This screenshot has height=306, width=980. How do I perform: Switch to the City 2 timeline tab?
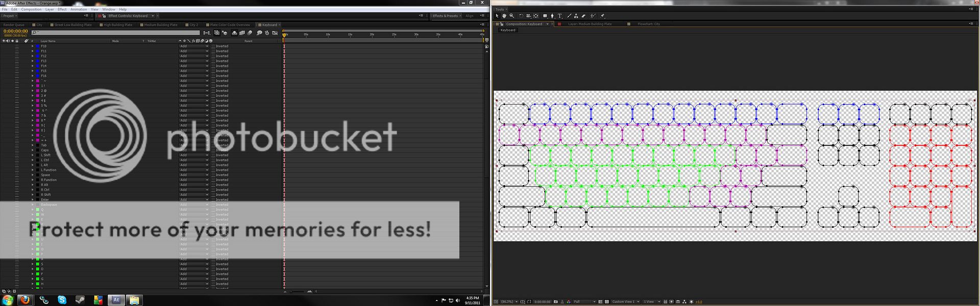[x=193, y=24]
